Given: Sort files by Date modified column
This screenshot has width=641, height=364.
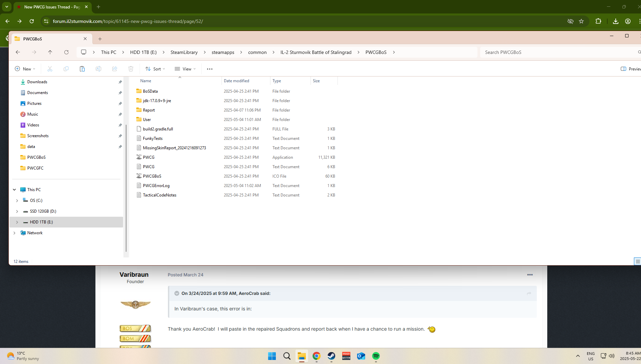Looking at the screenshot, I should [x=236, y=81].
